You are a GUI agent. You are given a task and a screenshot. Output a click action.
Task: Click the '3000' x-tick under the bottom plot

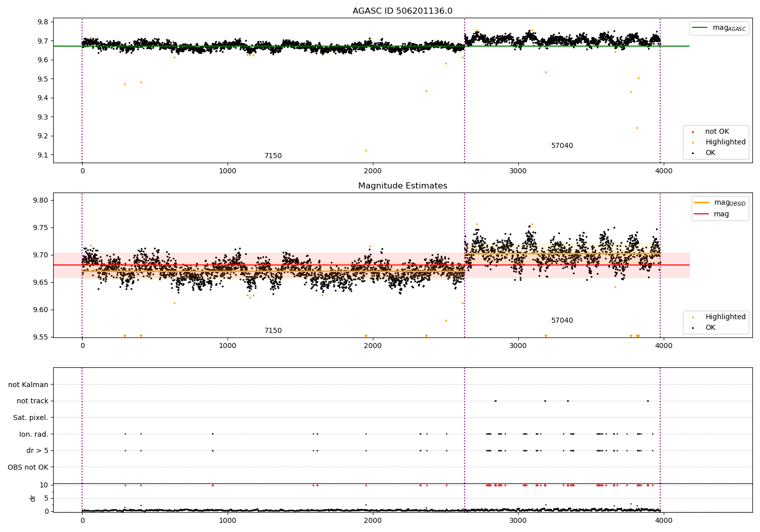pyautogui.click(x=518, y=520)
